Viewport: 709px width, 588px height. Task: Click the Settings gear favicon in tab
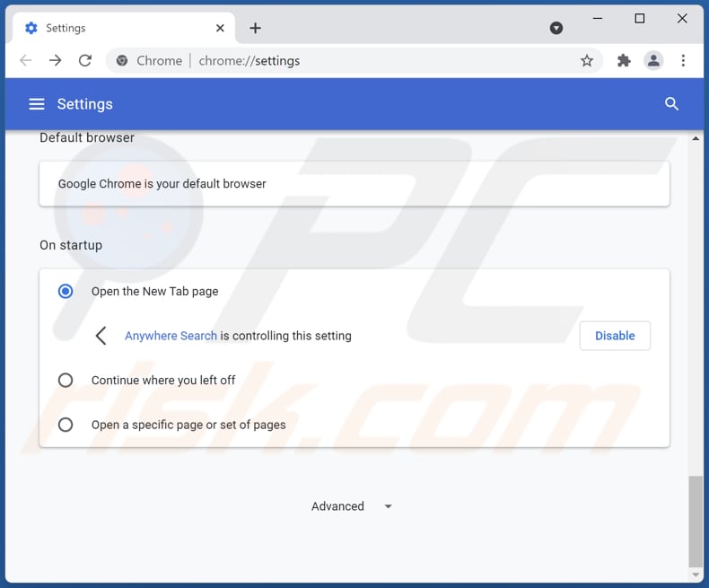(31, 28)
